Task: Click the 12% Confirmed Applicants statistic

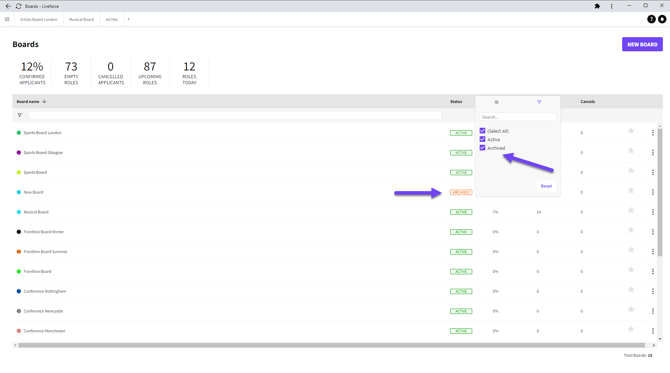Action: (x=32, y=73)
